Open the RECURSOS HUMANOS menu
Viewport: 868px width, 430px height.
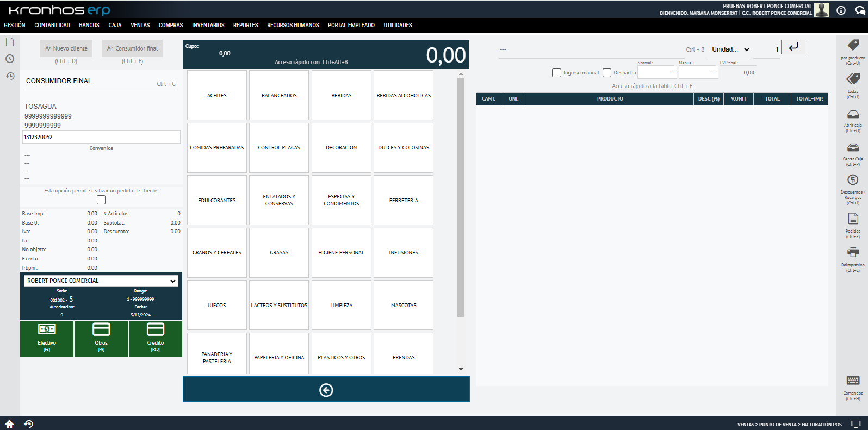[x=293, y=25]
